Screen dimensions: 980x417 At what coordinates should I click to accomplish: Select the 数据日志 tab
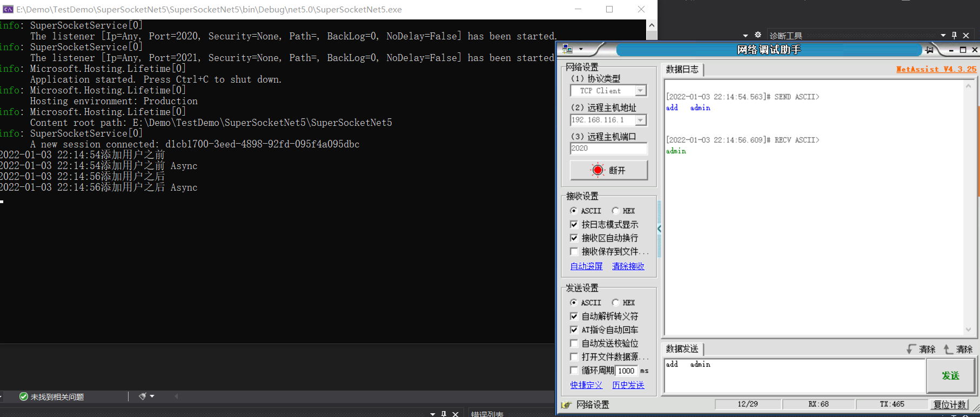[682, 69]
